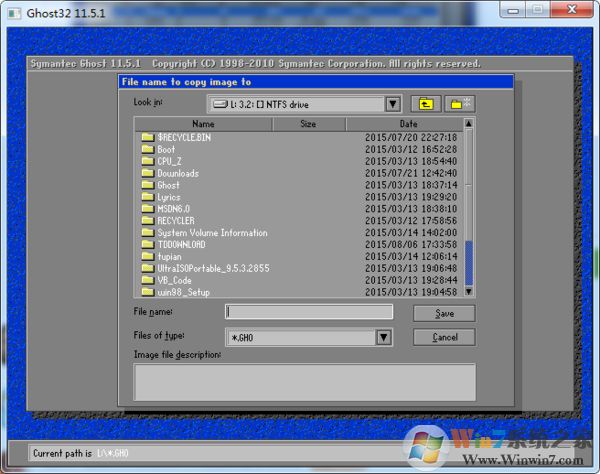Click the create new folder icon
The height and width of the screenshot is (474, 600).
pos(460,104)
